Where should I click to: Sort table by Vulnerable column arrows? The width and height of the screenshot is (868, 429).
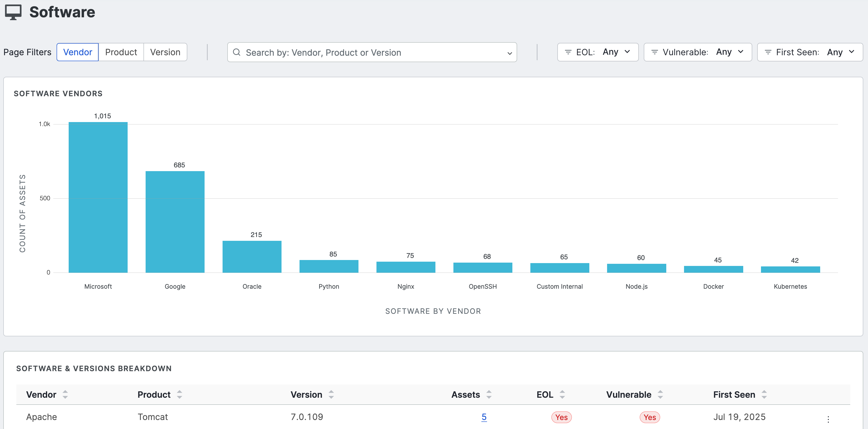coord(660,394)
